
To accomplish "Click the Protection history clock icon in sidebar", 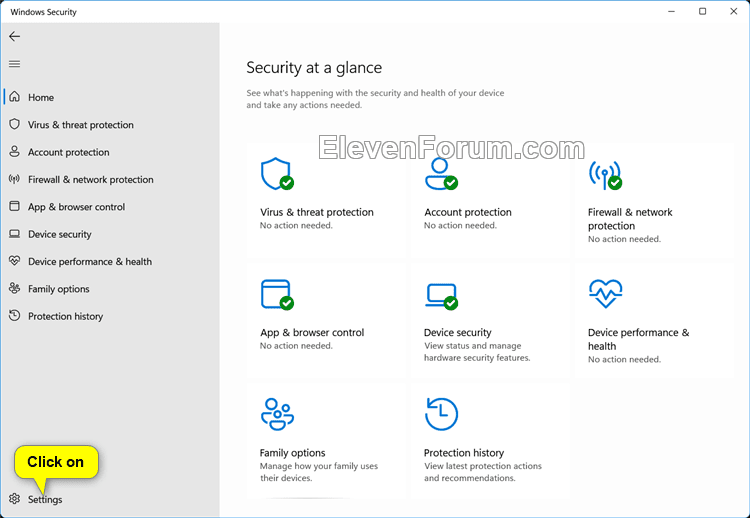I will [x=15, y=316].
